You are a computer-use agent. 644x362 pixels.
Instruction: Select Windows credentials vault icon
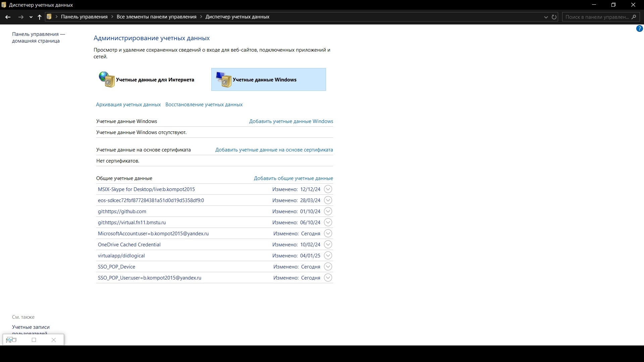[223, 79]
